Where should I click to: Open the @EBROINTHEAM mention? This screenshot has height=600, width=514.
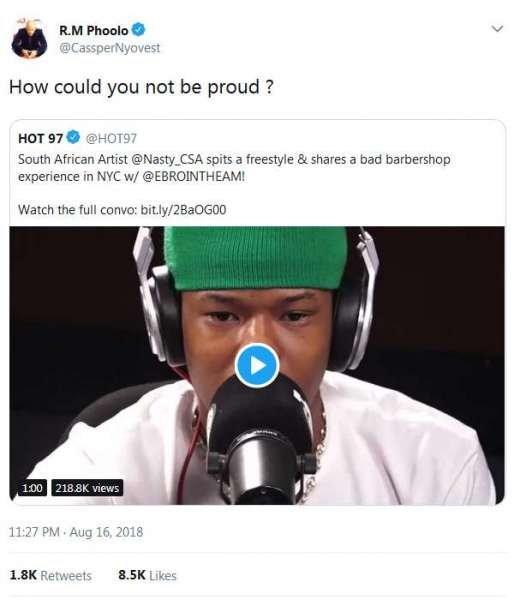pos(193,177)
